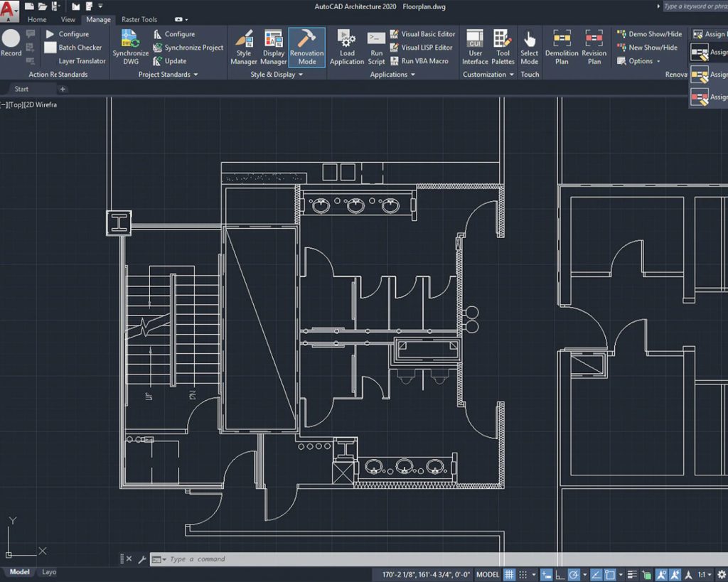Click the Record action macro button

click(11, 43)
